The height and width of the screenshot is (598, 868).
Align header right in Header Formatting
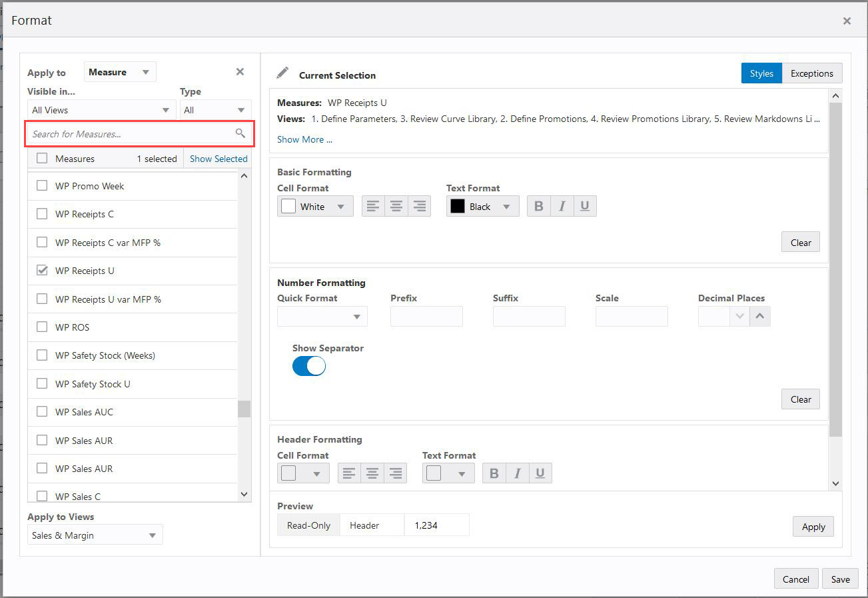pos(396,473)
